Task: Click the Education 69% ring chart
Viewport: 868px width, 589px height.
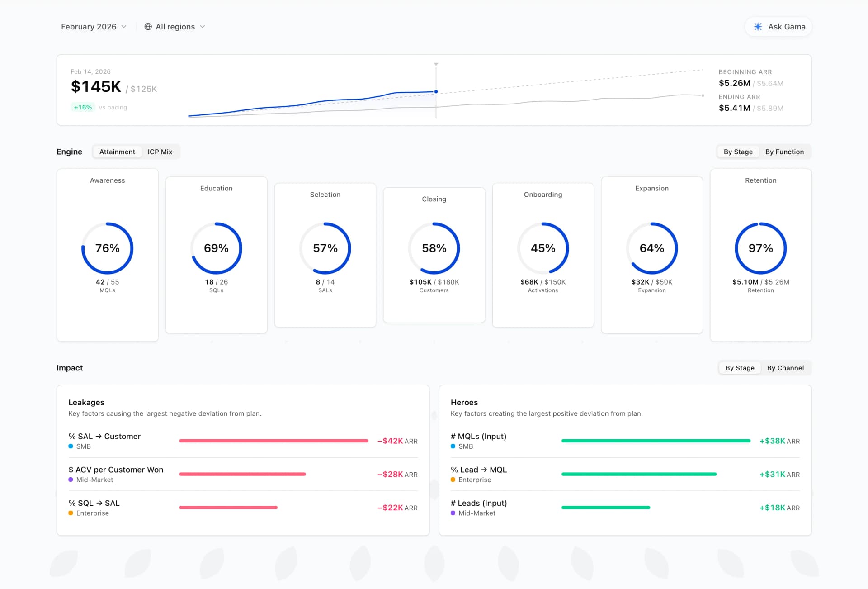Action: tap(216, 248)
